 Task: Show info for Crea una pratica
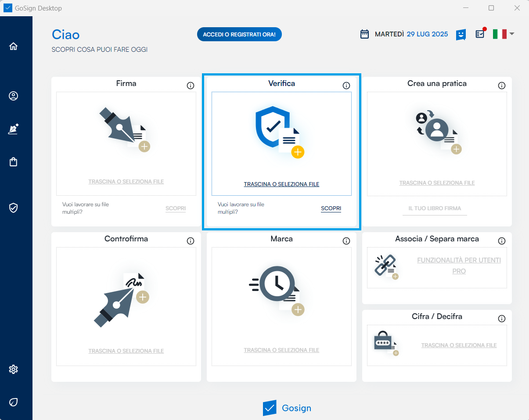tap(502, 86)
